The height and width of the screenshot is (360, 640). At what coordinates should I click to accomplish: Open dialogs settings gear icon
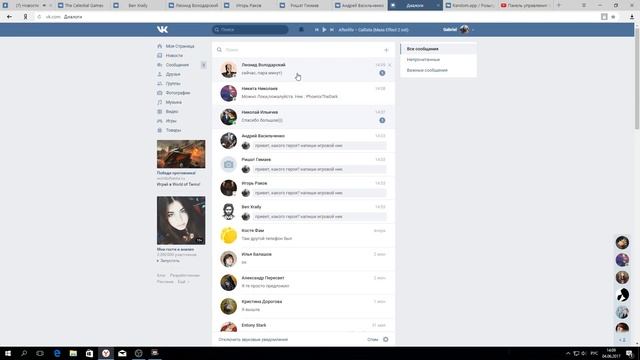click(x=386, y=340)
